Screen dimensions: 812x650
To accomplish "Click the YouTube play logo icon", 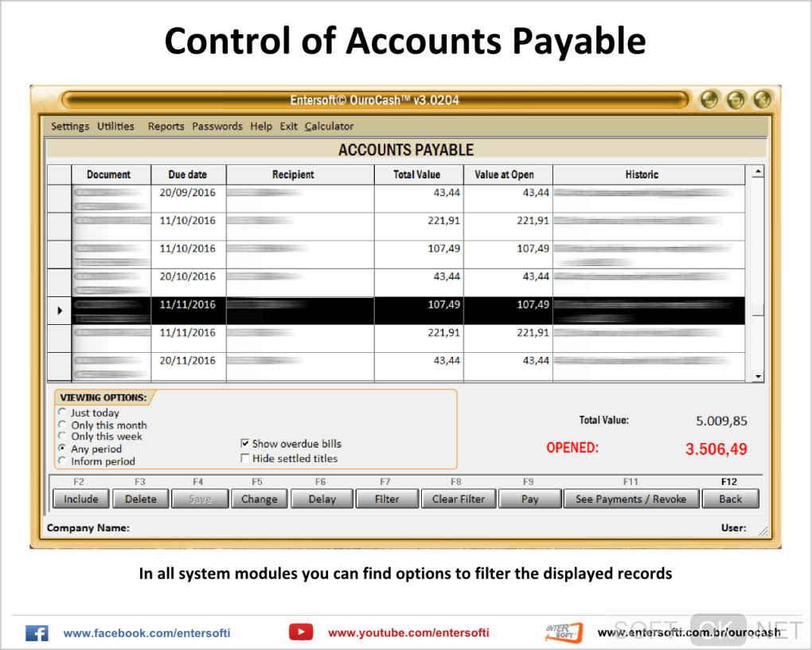I will [301, 632].
